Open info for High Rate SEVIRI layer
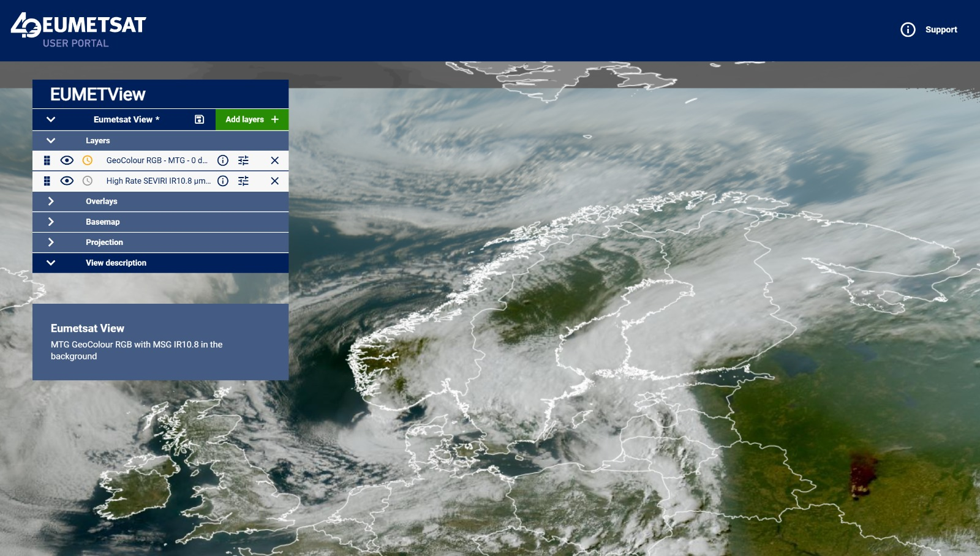Viewport: 980px width, 556px height. point(223,181)
